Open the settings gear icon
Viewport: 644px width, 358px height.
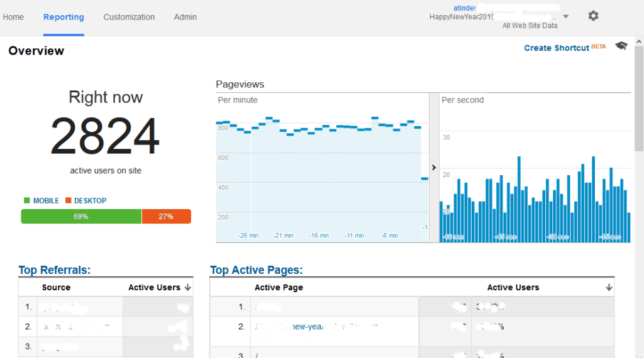click(593, 16)
